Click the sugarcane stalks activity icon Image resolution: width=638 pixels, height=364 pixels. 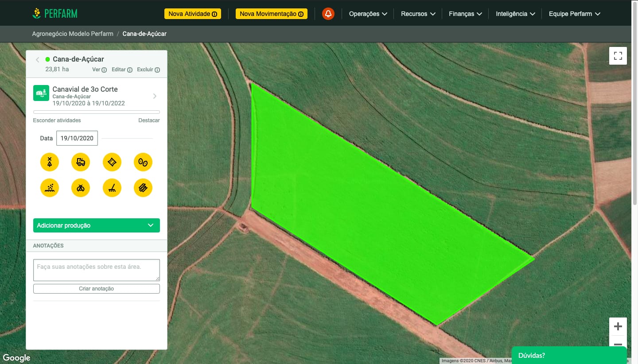coord(143,188)
